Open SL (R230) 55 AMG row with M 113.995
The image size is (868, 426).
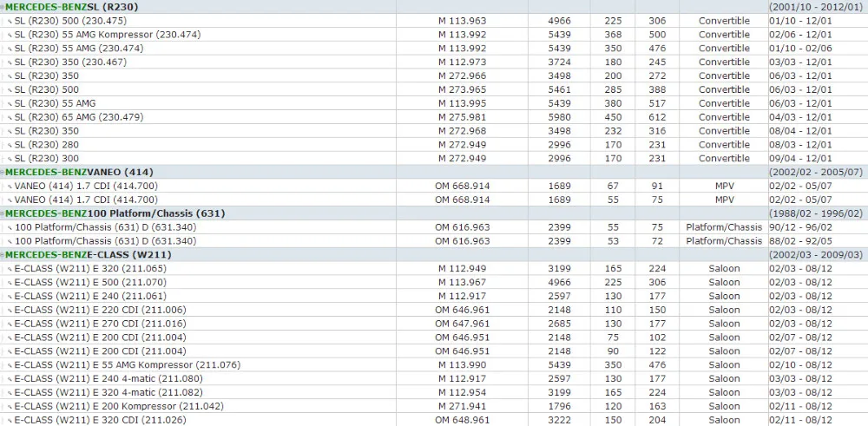coord(55,103)
